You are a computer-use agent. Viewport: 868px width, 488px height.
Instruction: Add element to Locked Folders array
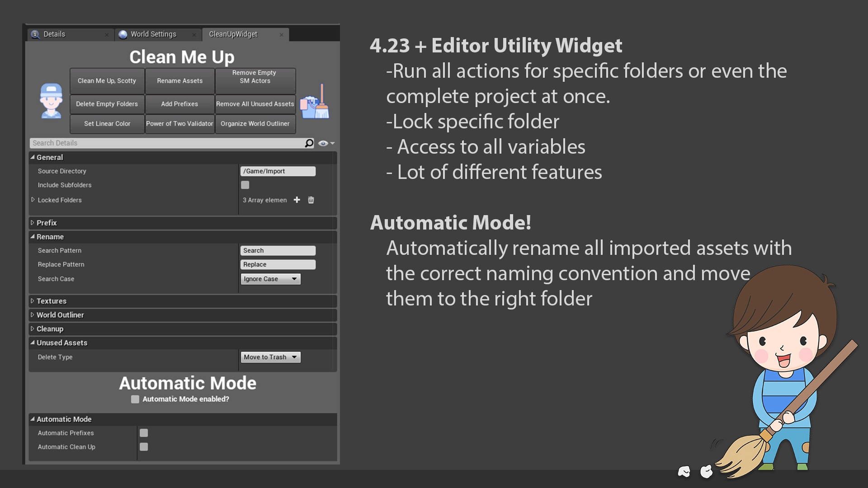297,200
